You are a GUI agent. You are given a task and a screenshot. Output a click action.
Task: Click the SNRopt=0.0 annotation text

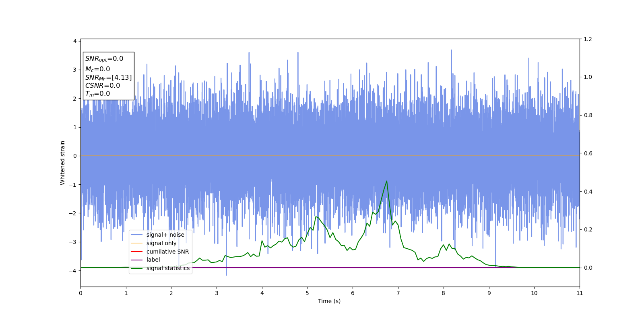point(104,59)
